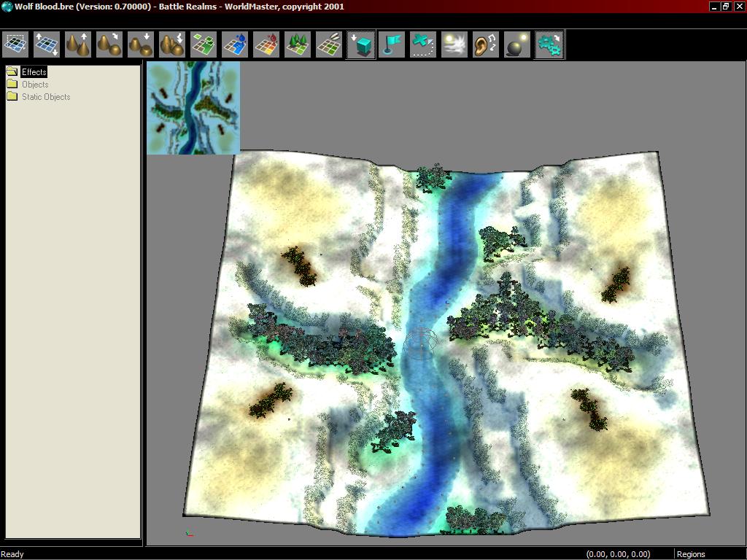Select the roughen terrain tool with jagged arrow
Viewport: 747px width, 560px height.
click(172, 44)
